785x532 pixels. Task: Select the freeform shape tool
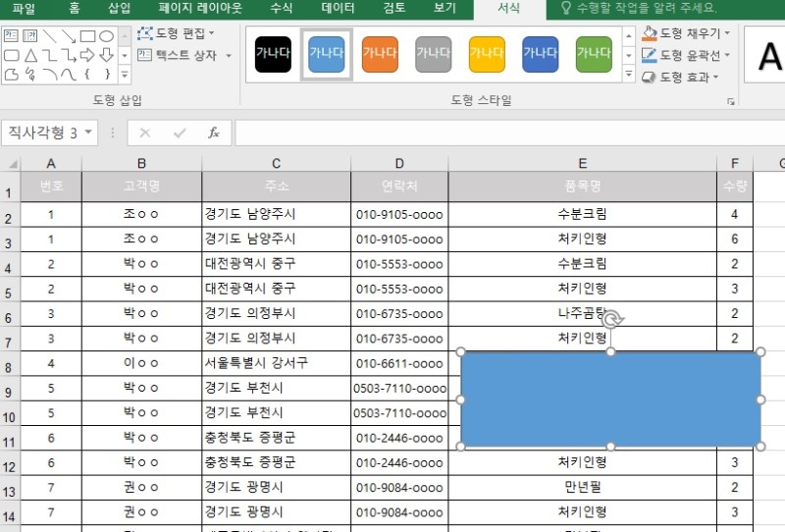11,75
